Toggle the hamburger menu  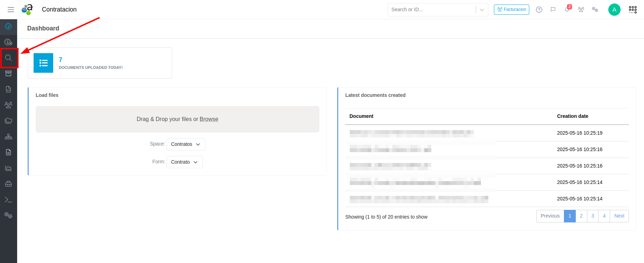11,9
